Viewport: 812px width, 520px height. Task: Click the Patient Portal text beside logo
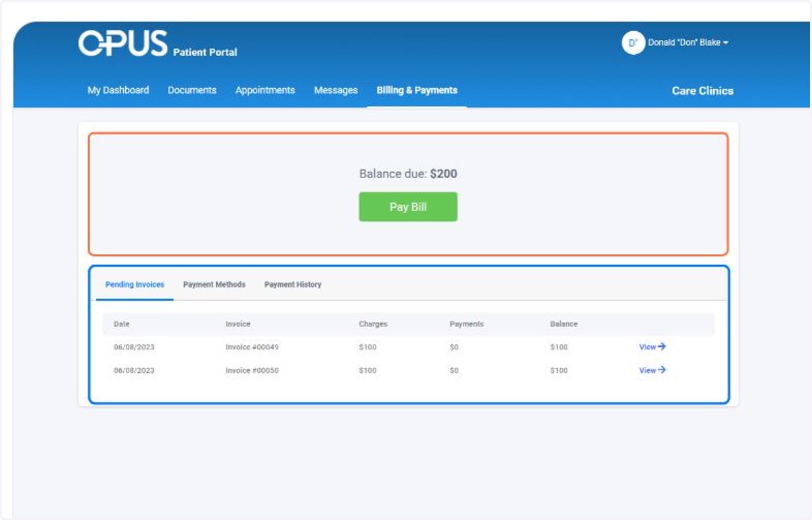(x=205, y=52)
